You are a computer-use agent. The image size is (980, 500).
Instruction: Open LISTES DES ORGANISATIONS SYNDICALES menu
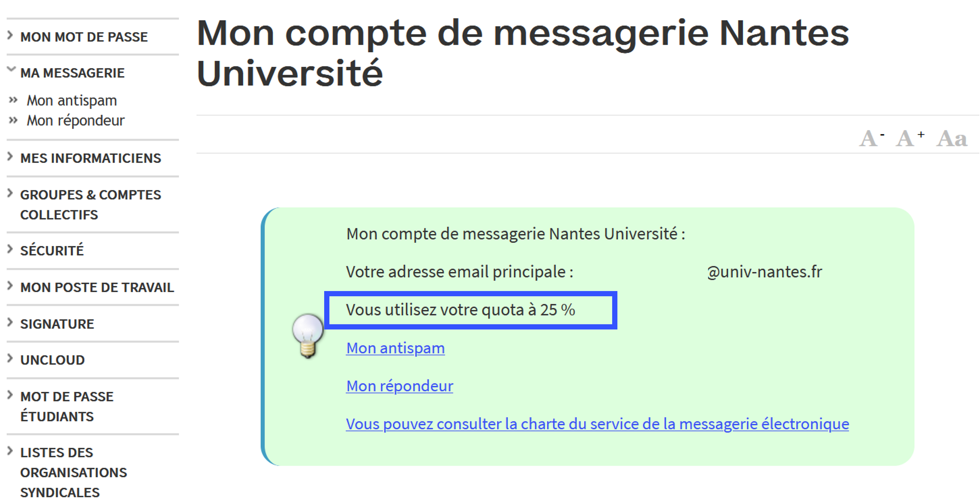coord(73,472)
